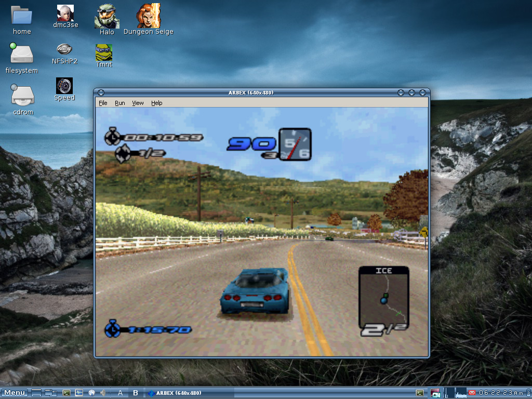Open the File menu in ARBEX
This screenshot has height=399, width=532.
tap(103, 103)
